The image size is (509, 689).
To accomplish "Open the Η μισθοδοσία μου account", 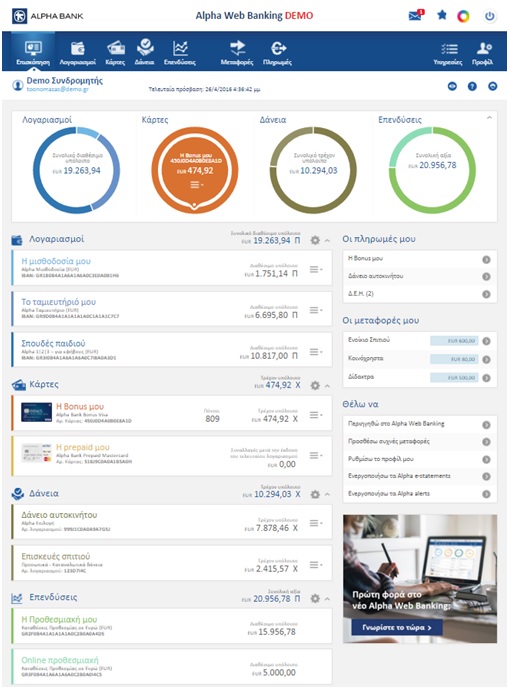I will coord(56,261).
